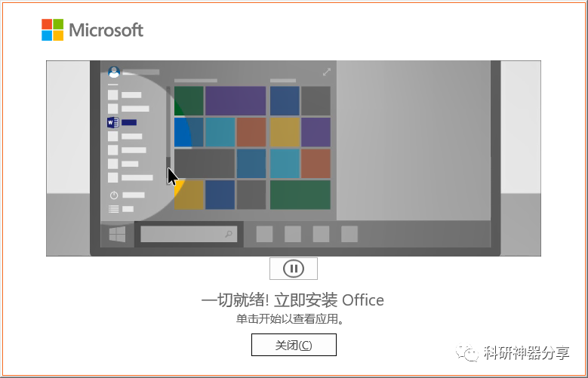Click the scrollbar beside the illustrated app list
The width and height of the screenshot is (588, 378).
pyautogui.click(x=168, y=135)
